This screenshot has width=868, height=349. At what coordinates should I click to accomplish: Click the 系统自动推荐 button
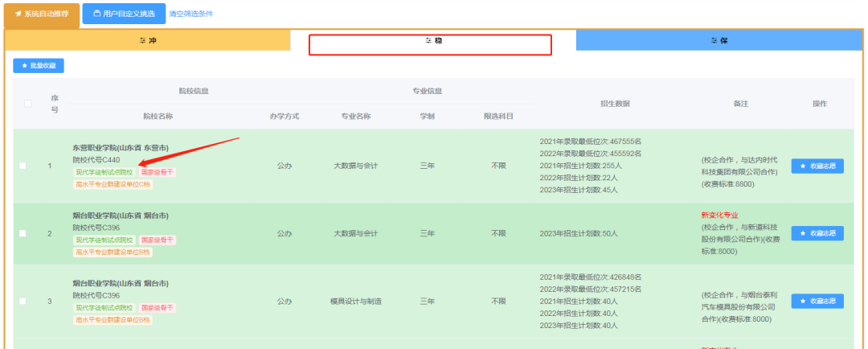click(42, 14)
